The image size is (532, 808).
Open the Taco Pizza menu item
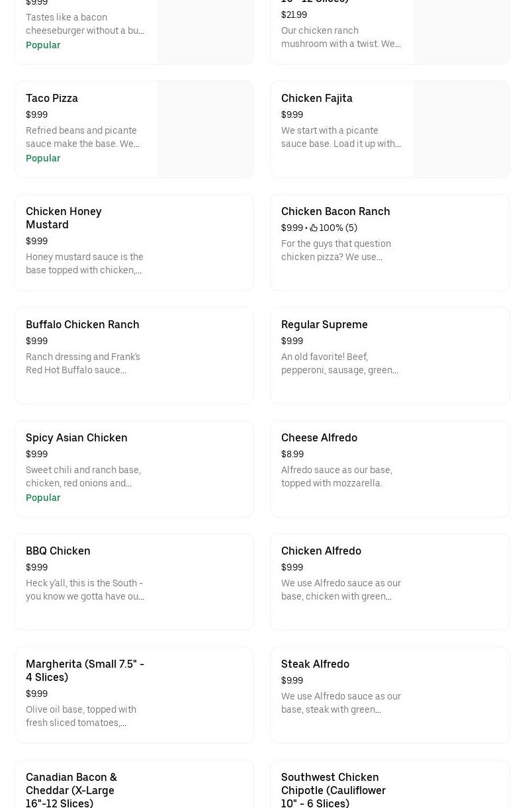(134, 129)
